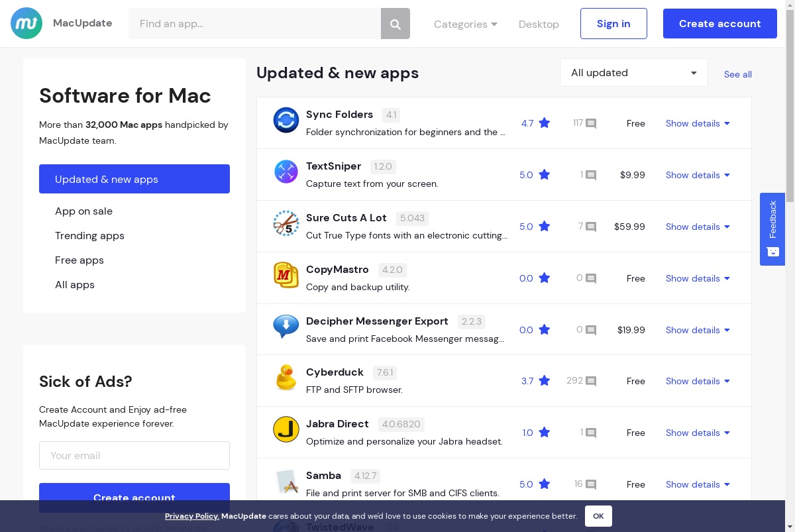Open the Samba app icon
Image resolution: width=795 pixels, height=532 pixels.
pyautogui.click(x=286, y=481)
